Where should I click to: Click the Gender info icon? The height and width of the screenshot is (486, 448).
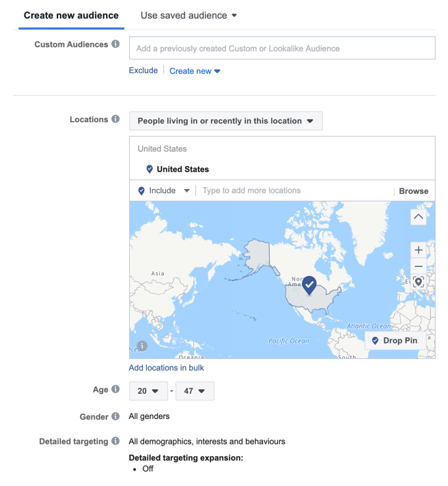tap(115, 416)
